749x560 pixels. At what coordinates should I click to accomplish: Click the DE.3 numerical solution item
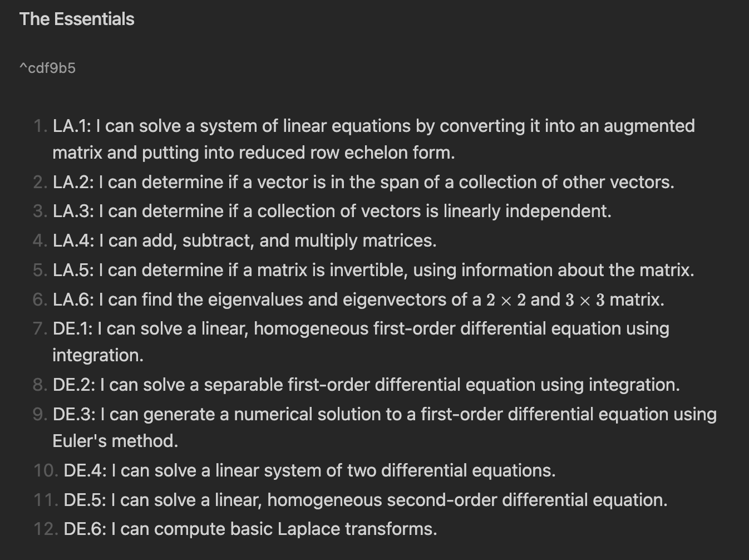pos(385,428)
